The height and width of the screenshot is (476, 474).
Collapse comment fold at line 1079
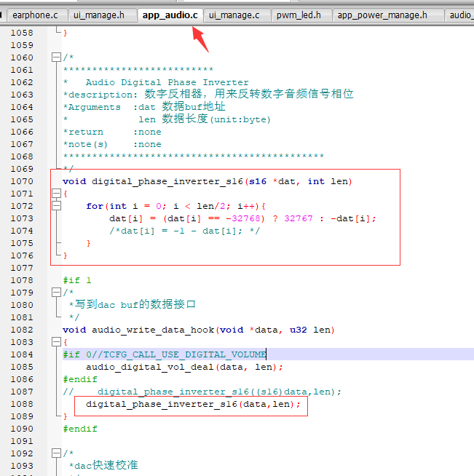coord(56,293)
